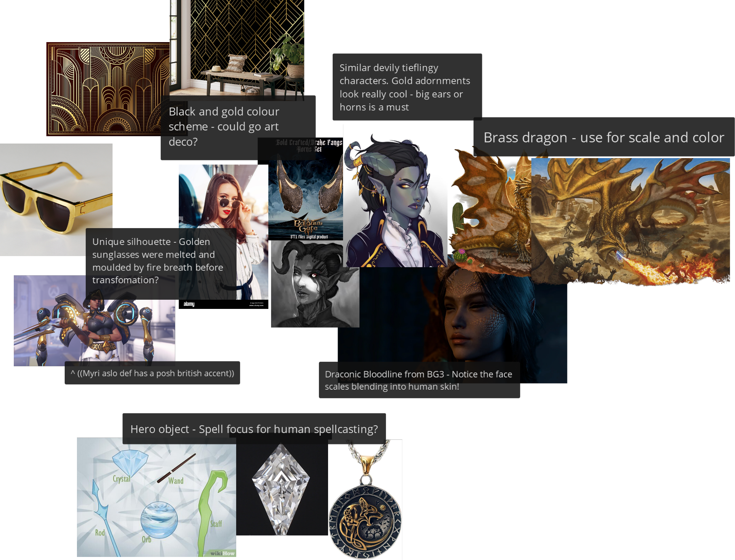Select the blue tiefling with gold horns portrait

395,196
